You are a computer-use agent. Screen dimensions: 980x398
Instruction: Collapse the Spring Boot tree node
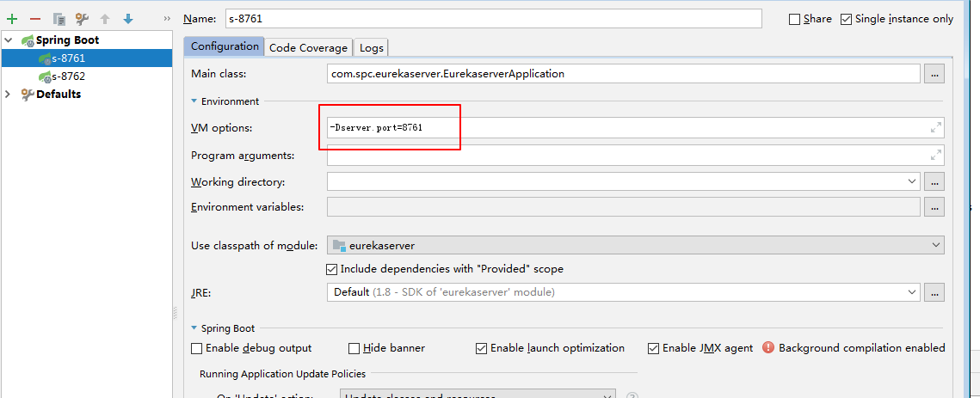point(8,40)
